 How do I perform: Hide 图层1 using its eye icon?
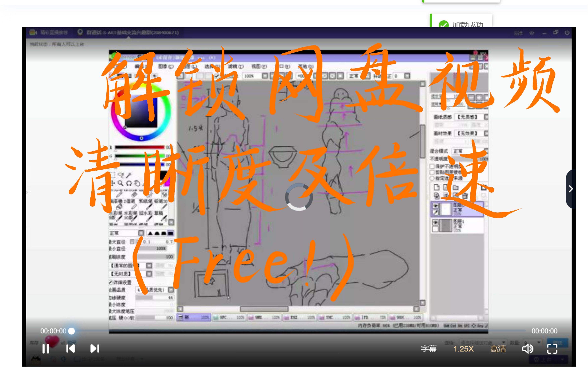[x=435, y=222]
